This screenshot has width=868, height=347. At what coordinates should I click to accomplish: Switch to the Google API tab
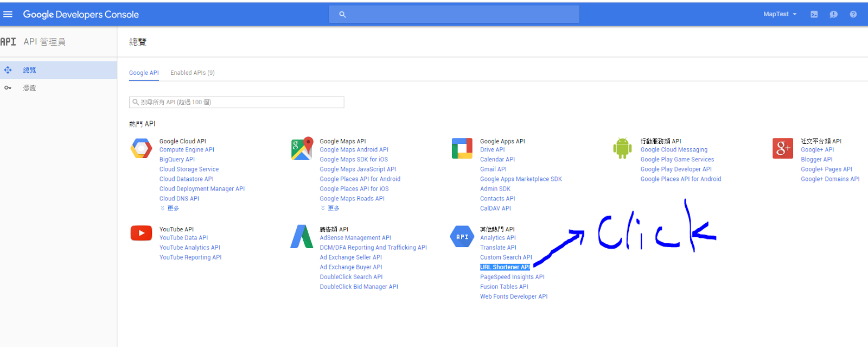[x=144, y=73]
